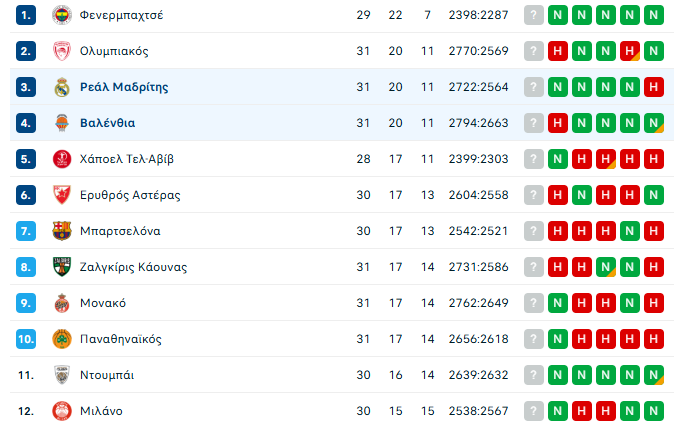
Task: Click the Olympiacos team logo
Action: [61, 51]
